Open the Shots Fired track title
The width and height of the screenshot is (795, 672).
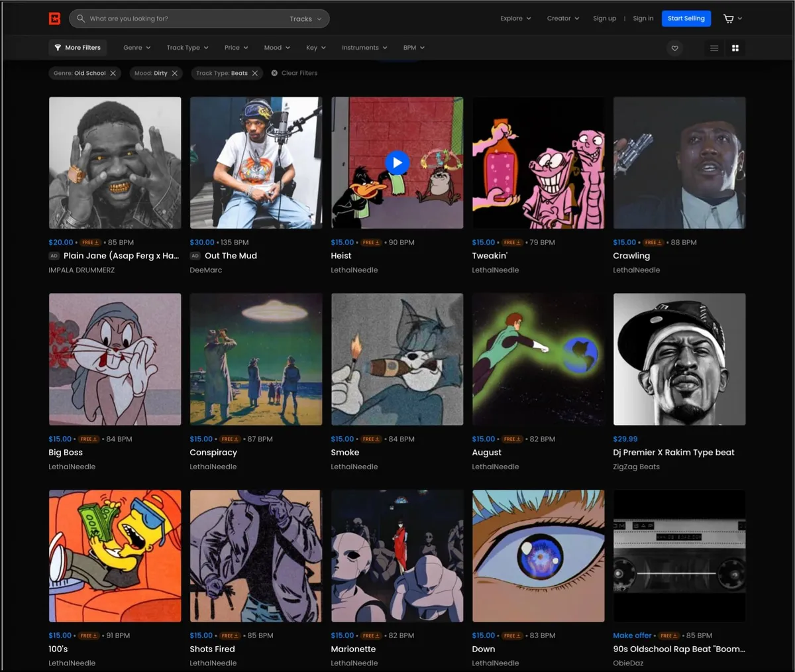[x=212, y=649]
